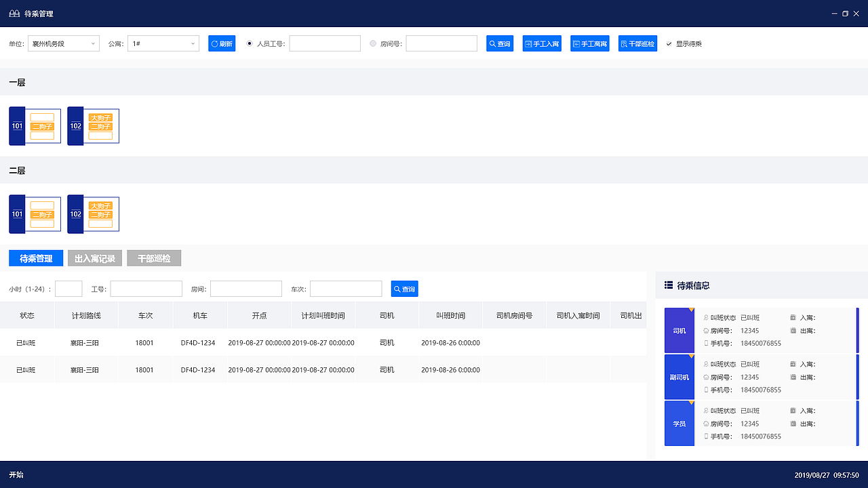868x488 pixels.
Task: Click the 司机房间号 column header
Action: point(514,315)
